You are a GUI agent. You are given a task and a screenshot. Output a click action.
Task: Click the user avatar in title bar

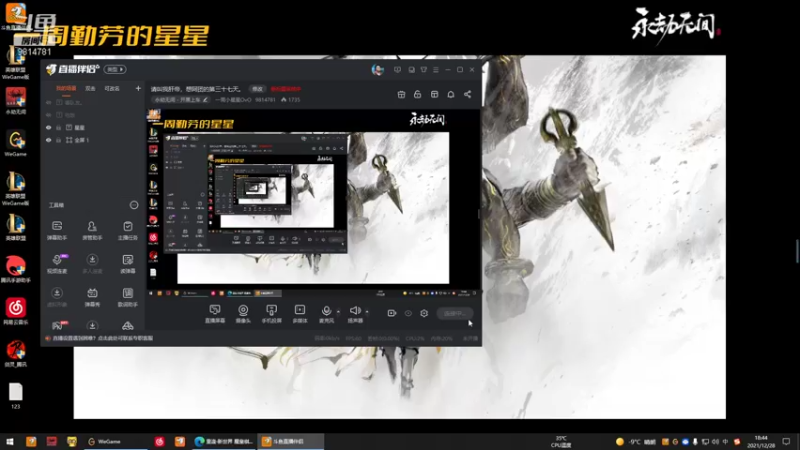[x=378, y=70]
